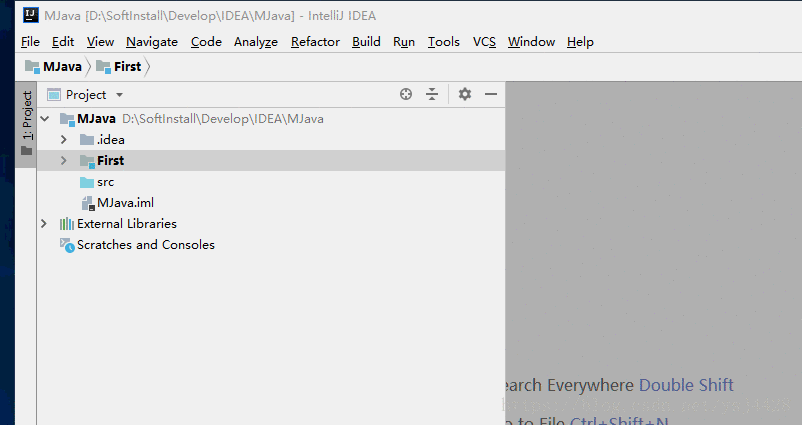802x425 pixels.
Task: Open the Code menu
Action: 206,42
